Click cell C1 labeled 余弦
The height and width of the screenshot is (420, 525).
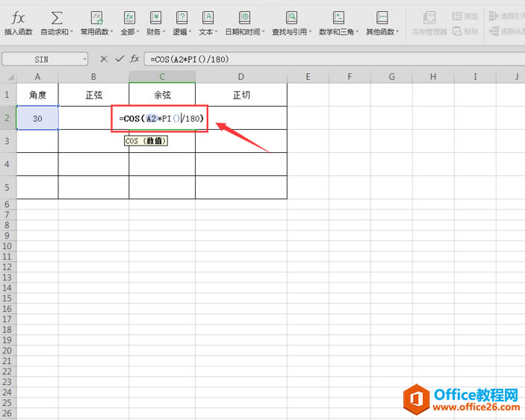[162, 95]
